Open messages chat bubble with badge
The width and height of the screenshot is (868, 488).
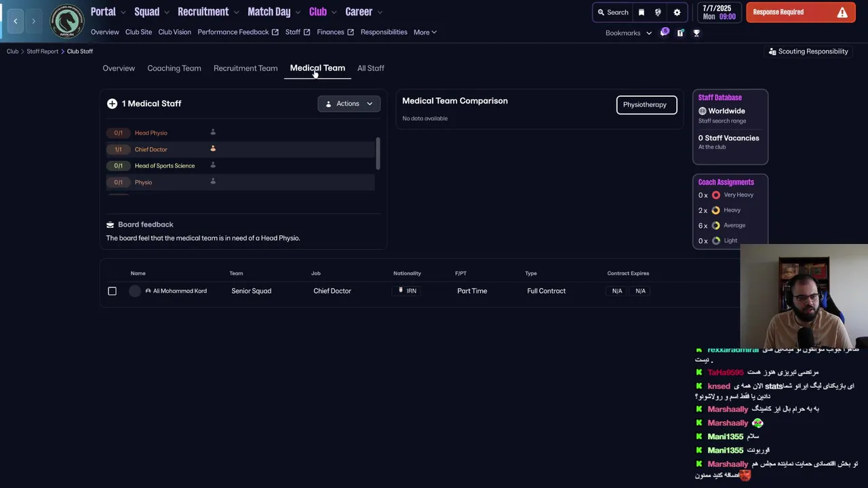[x=665, y=33]
